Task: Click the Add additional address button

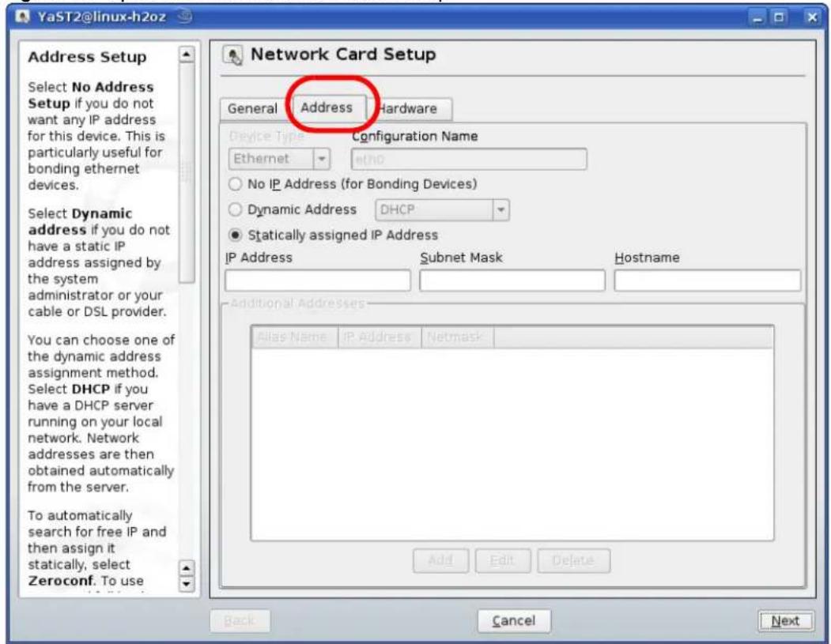Action: click(x=440, y=561)
